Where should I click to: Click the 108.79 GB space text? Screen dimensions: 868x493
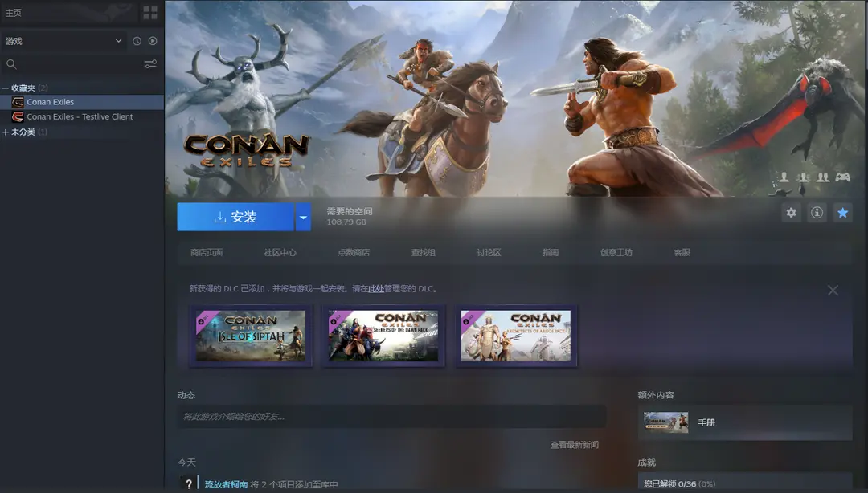tap(346, 222)
